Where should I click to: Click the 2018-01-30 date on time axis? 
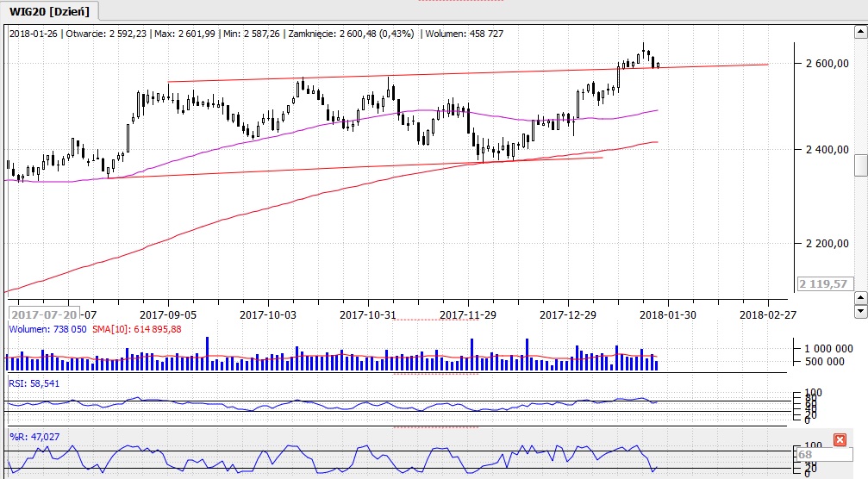[x=668, y=314]
